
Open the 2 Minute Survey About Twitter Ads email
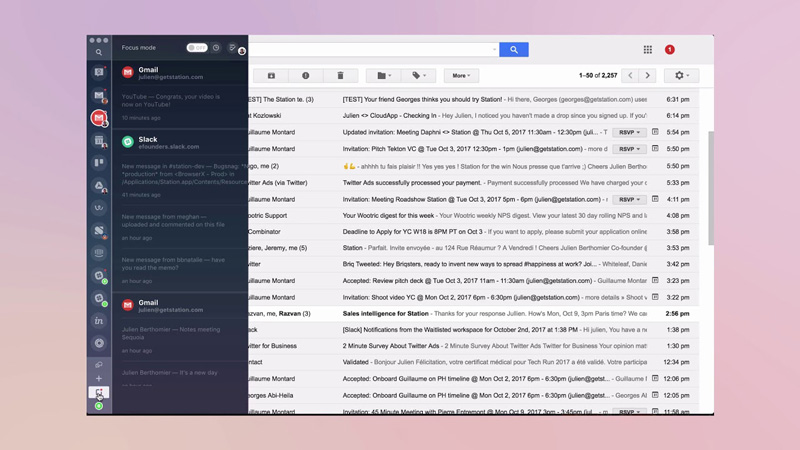473,346
